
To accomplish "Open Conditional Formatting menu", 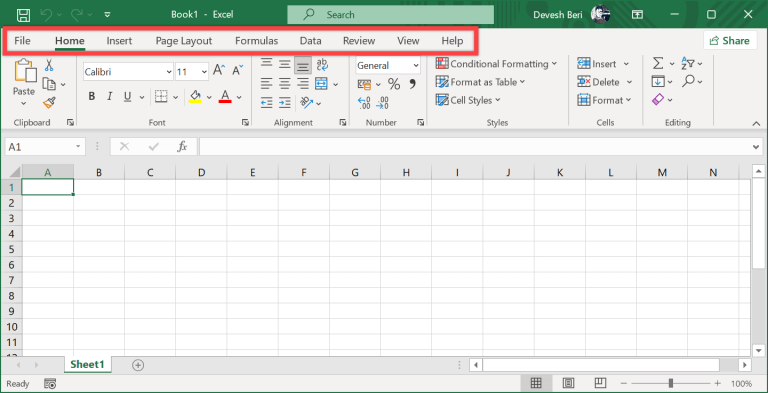I will click(496, 64).
